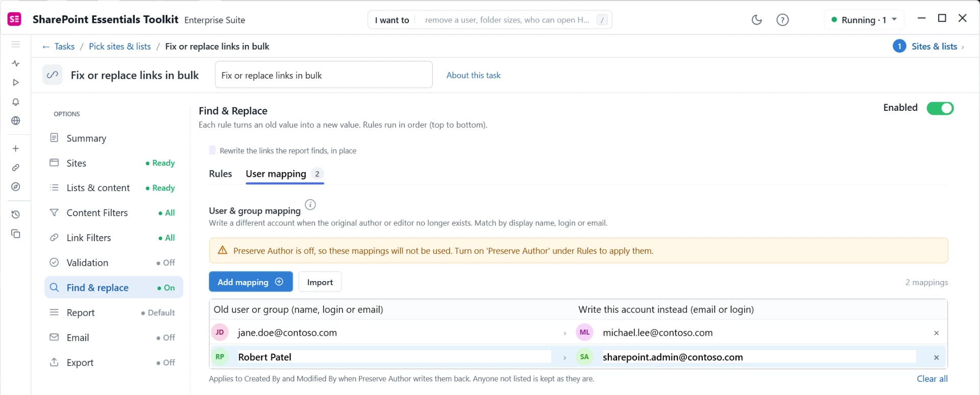Remove the Robert Patel mapping row
The image size is (980, 395).
tap(937, 358)
